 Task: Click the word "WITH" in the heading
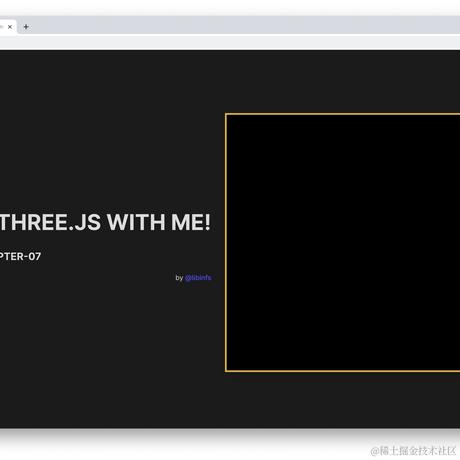(x=136, y=222)
